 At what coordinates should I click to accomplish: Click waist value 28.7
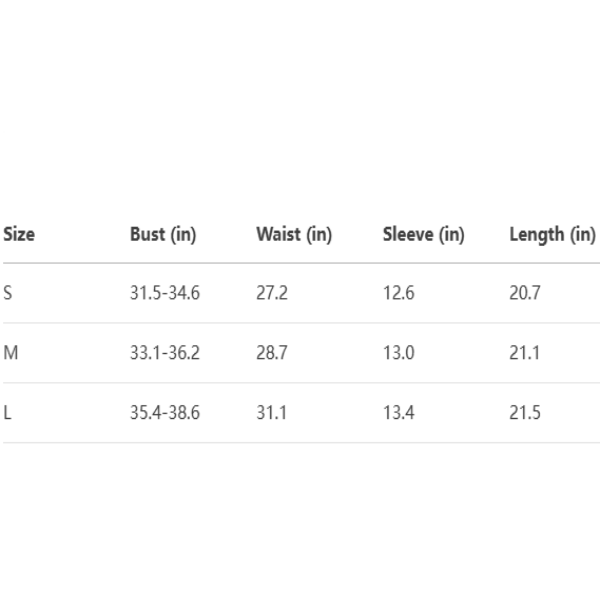click(x=272, y=353)
